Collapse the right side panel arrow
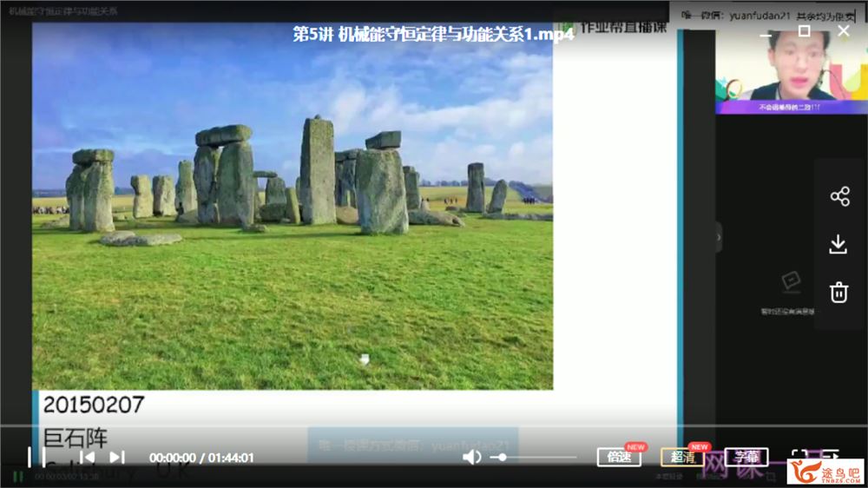Screen dimensions: 868x488 (719, 237)
